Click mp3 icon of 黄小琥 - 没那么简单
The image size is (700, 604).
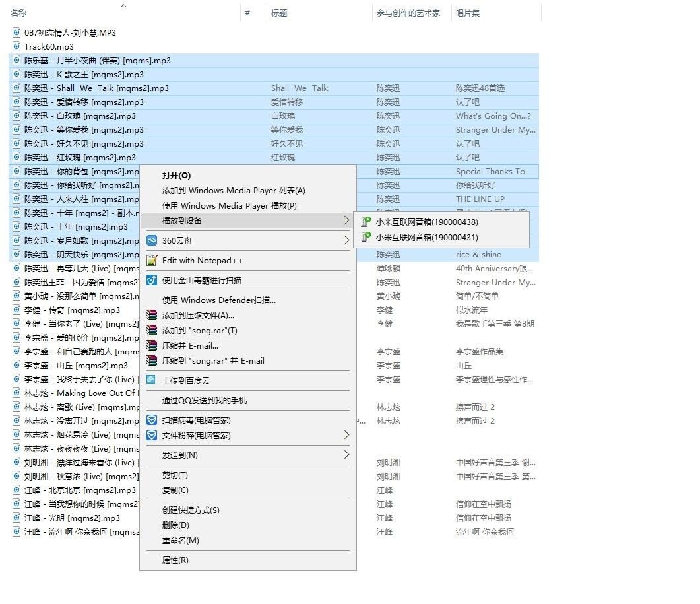[16, 296]
